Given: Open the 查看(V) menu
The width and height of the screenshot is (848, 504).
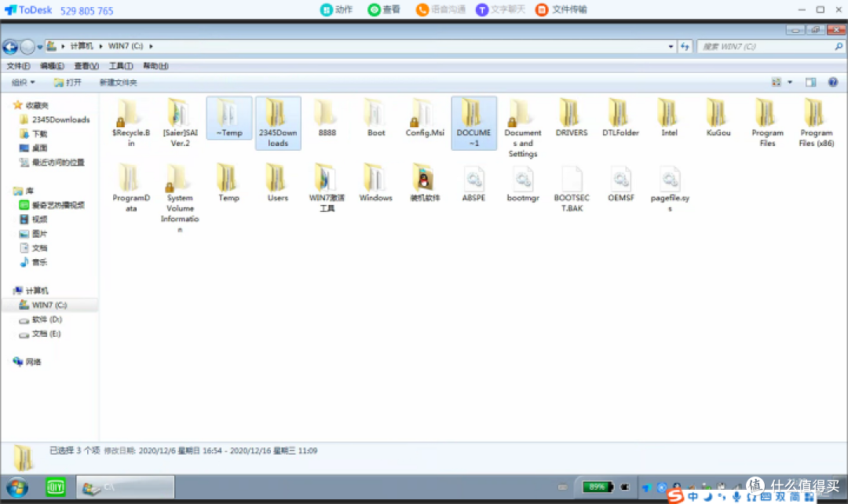Looking at the screenshot, I should click(86, 66).
